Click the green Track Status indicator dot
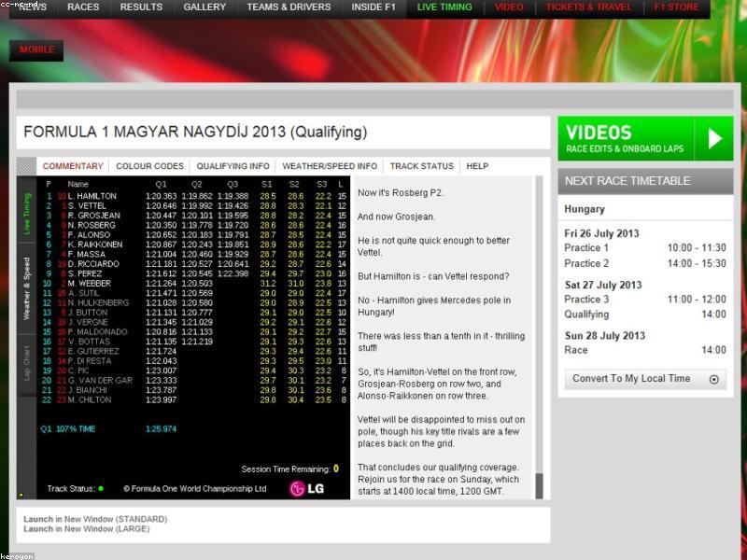 101,488
